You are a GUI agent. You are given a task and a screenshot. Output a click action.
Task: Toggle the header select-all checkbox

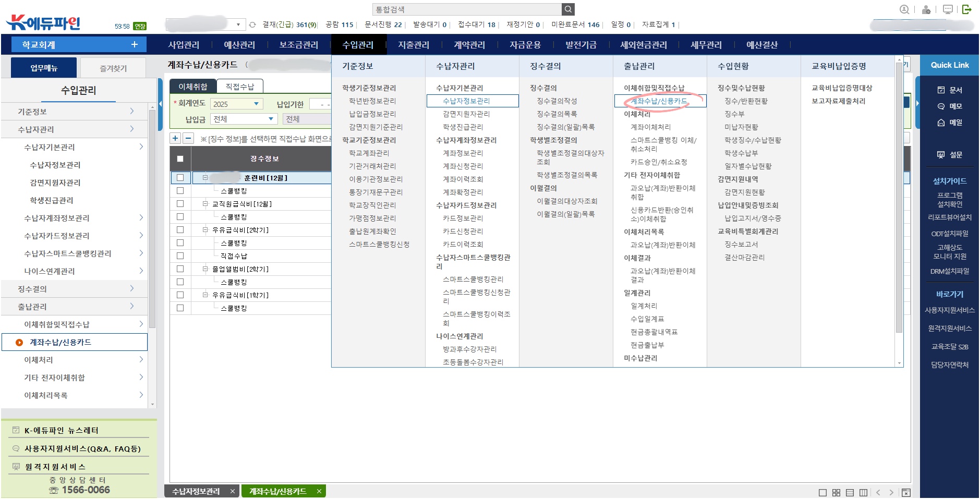point(180,159)
